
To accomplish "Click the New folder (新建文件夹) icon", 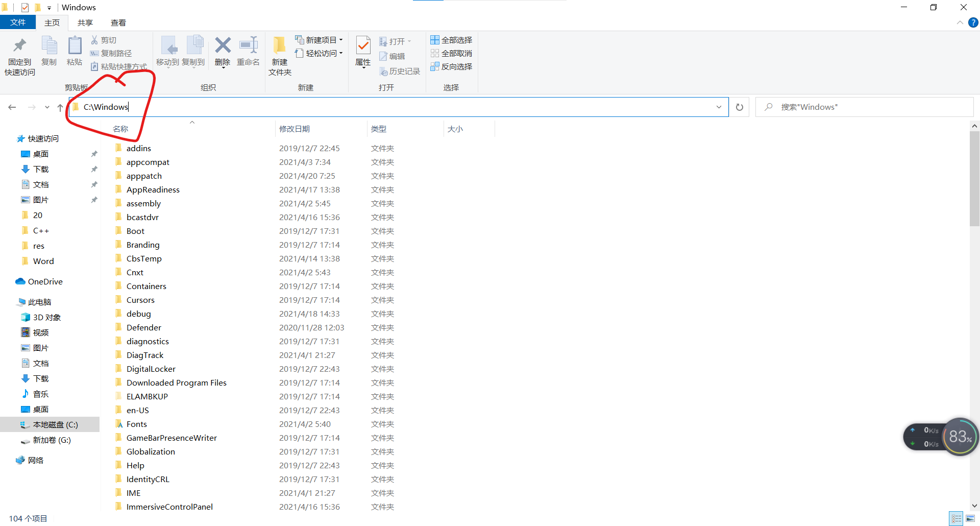I will [279, 45].
